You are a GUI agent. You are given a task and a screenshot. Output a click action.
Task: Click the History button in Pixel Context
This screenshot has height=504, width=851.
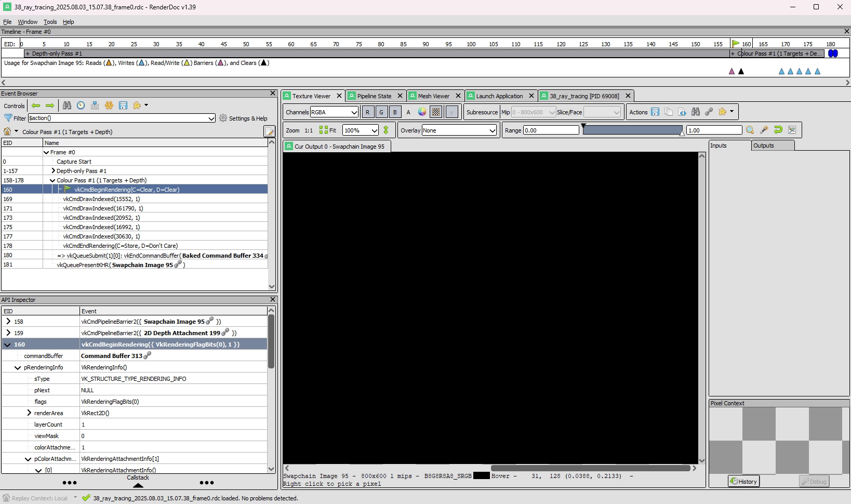click(743, 481)
